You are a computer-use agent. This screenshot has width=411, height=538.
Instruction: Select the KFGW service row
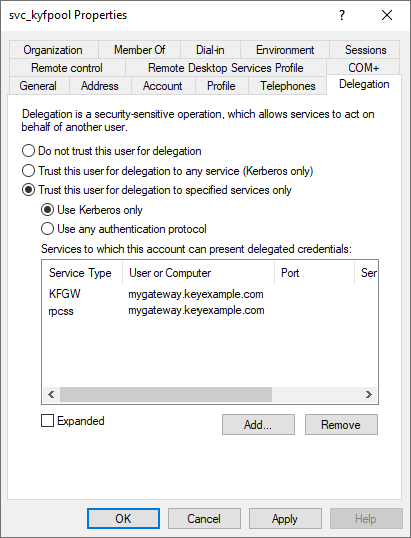tap(210, 294)
